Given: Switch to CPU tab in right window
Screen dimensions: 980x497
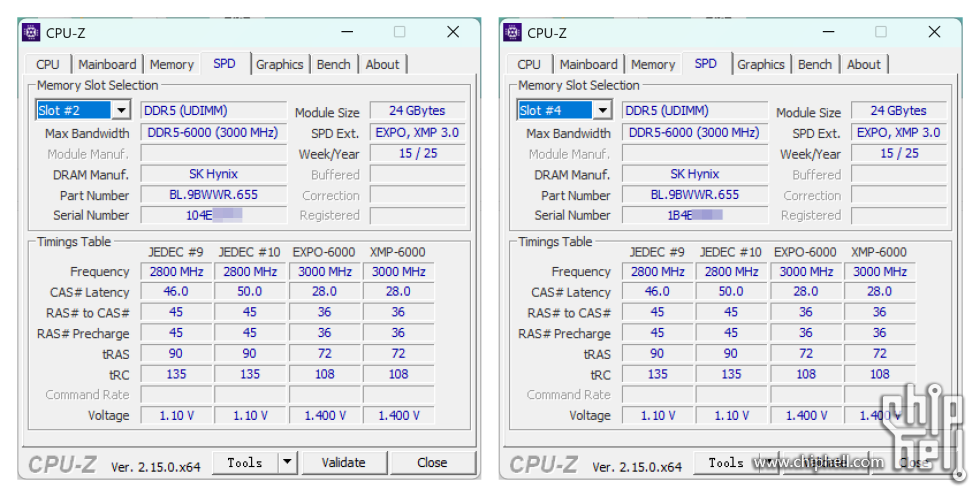Looking at the screenshot, I should coord(529,64).
